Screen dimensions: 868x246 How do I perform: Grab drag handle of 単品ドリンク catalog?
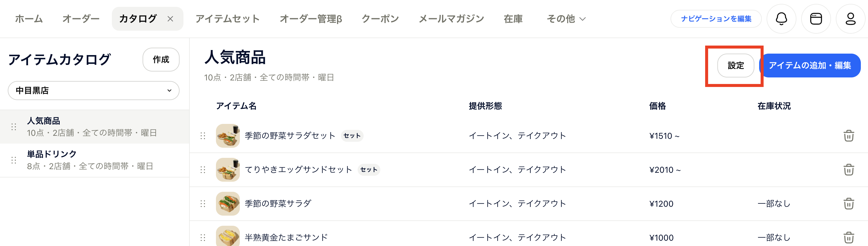click(x=14, y=160)
